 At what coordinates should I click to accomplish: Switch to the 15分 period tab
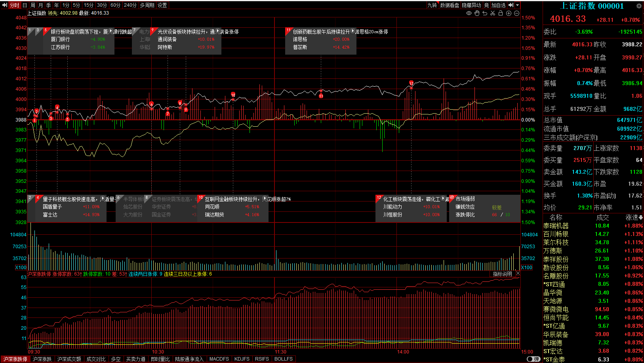tap(88, 5)
